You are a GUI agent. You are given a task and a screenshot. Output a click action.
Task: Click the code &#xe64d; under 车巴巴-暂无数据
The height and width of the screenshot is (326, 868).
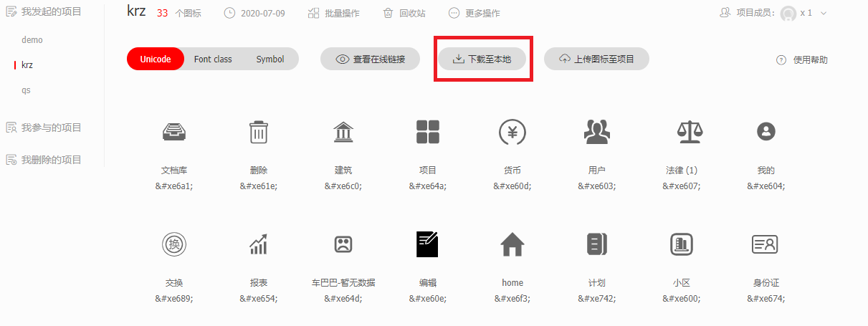(x=343, y=298)
